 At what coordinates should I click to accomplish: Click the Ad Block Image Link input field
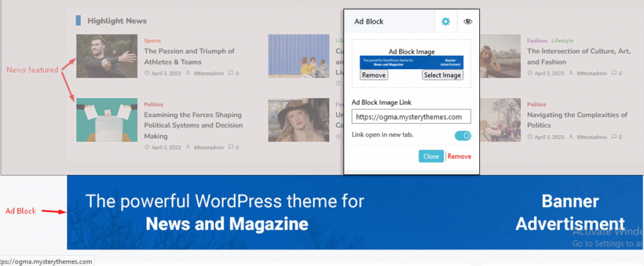click(411, 116)
